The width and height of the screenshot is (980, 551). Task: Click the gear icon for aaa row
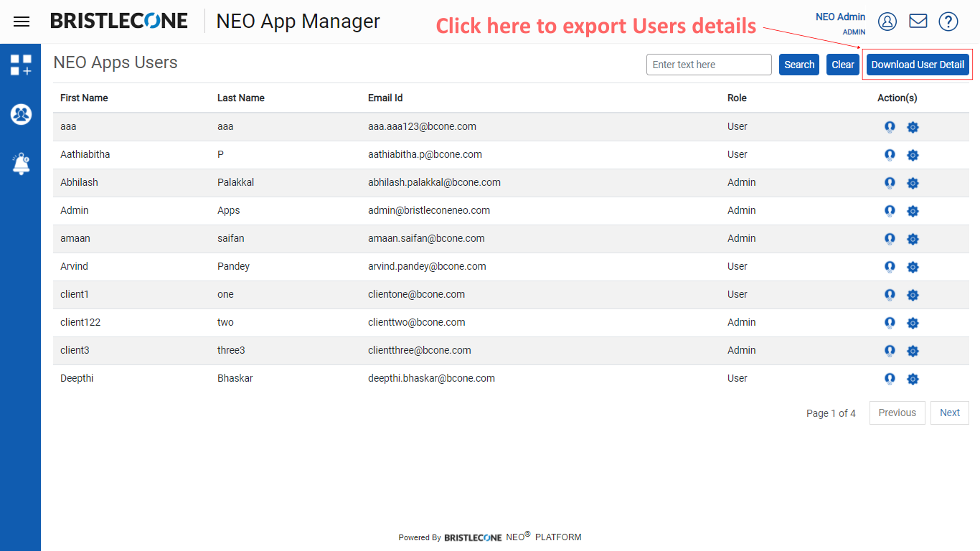coord(913,127)
